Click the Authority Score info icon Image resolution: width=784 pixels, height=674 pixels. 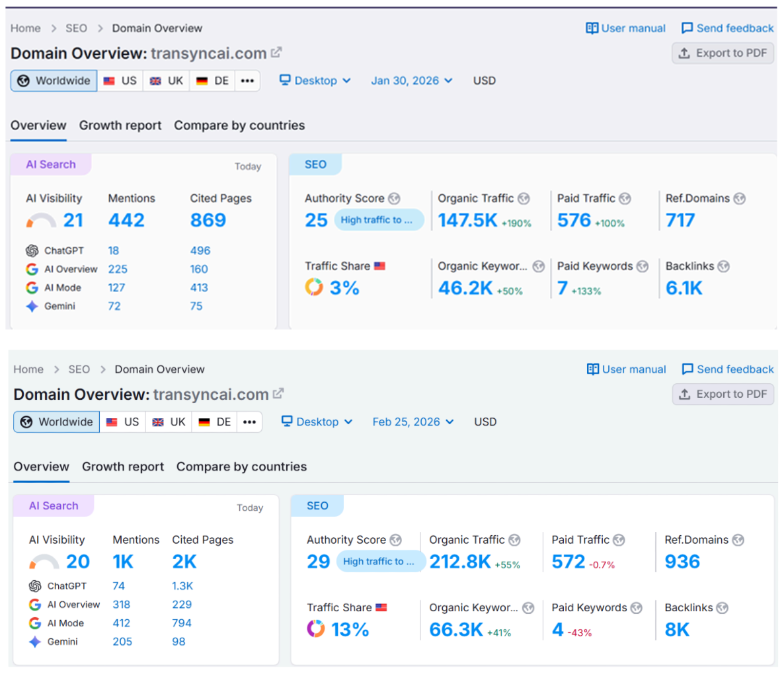pyautogui.click(x=395, y=198)
